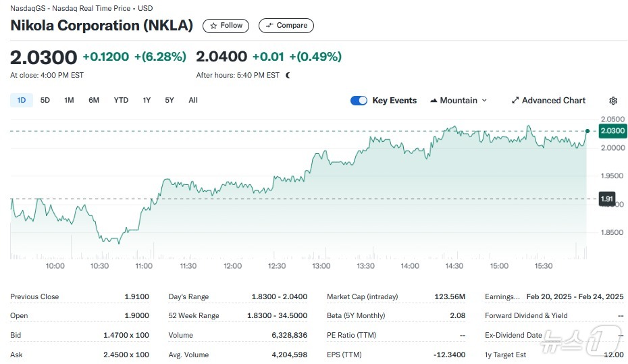Open the Compare stocks button

pyautogui.click(x=286, y=26)
